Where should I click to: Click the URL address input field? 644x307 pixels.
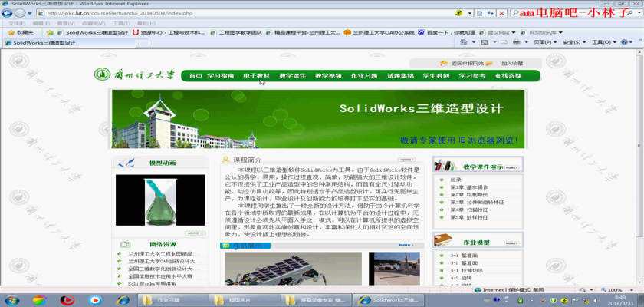(251, 13)
